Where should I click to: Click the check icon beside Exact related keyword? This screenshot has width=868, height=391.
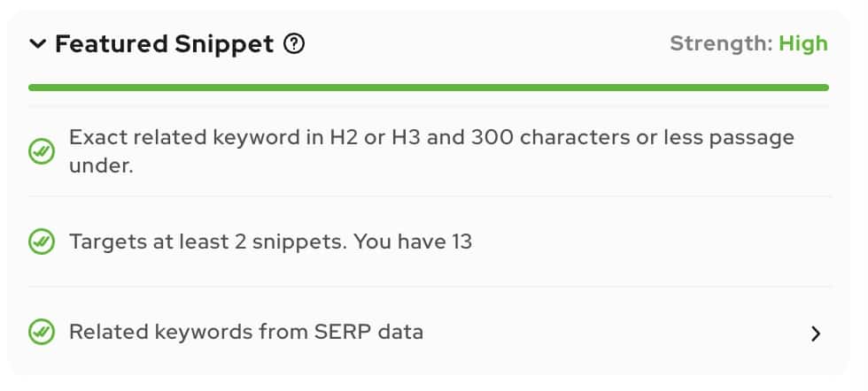pos(42,151)
